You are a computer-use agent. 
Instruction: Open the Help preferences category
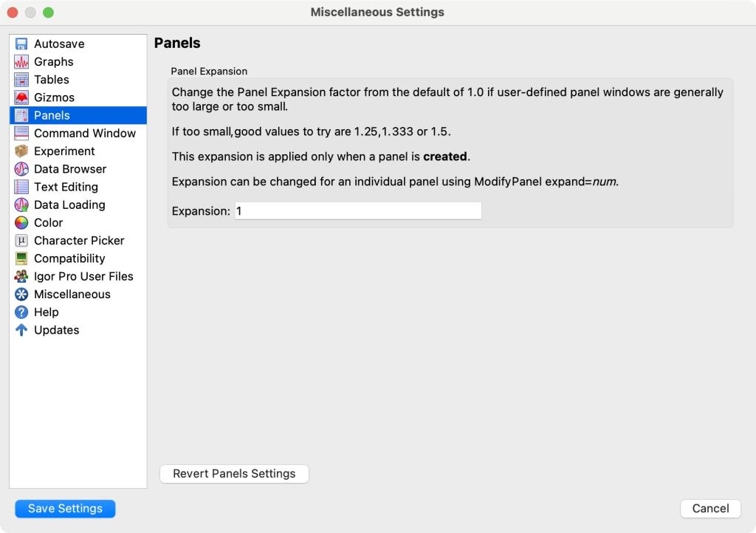(x=46, y=312)
